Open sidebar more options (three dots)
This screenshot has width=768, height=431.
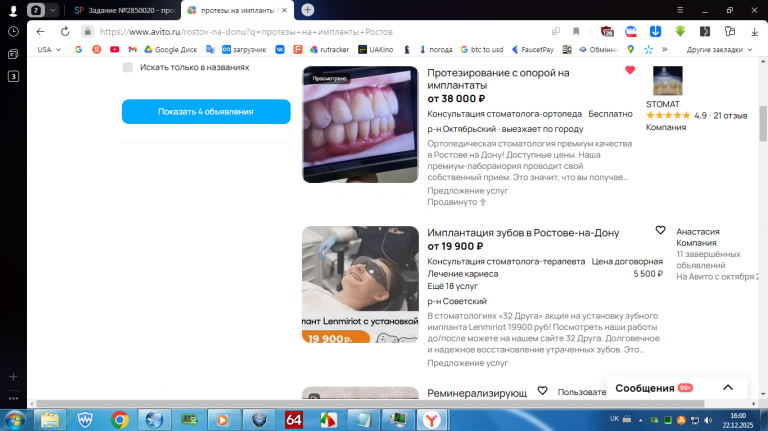coord(13,398)
